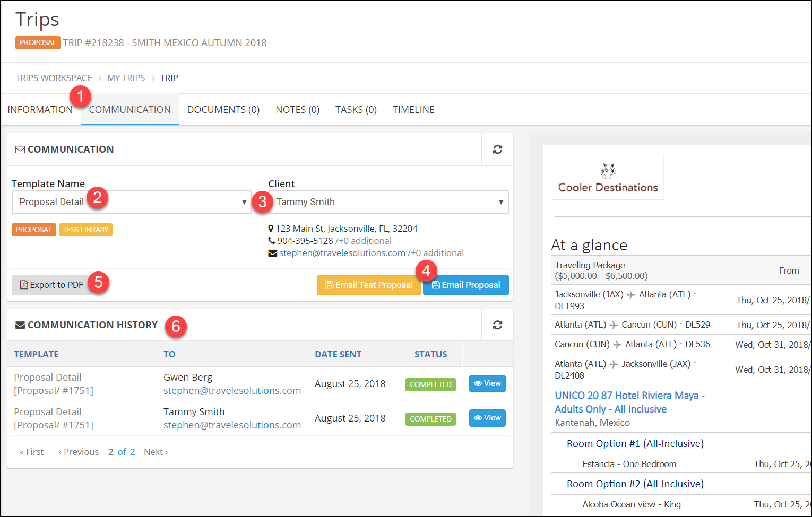Click COMPLETED status for Gwen Berg row
812x517 pixels.
pyautogui.click(x=430, y=384)
